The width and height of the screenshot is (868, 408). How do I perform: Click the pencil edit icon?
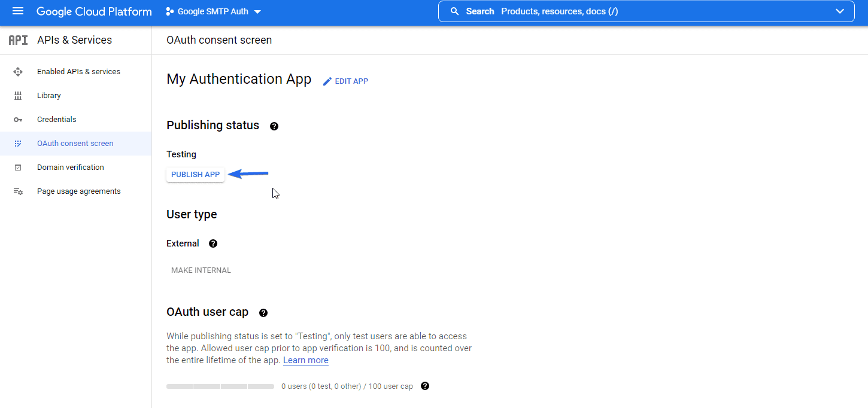327,81
